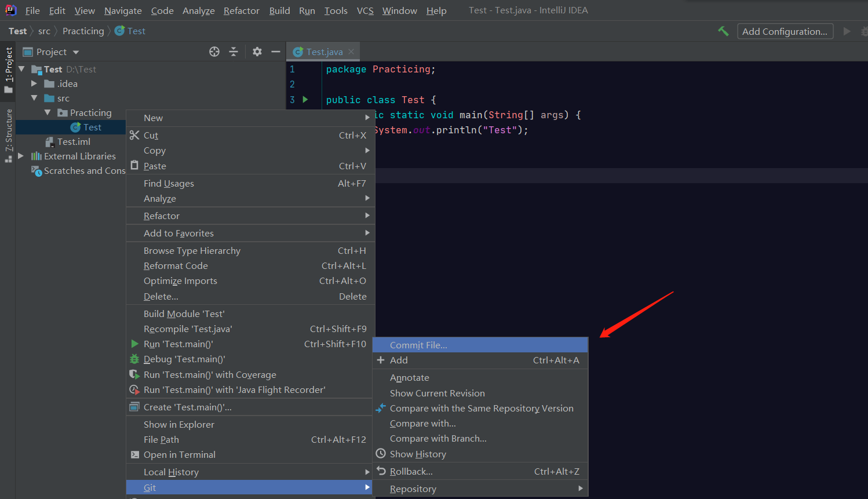Open the Build menu

[280, 10]
